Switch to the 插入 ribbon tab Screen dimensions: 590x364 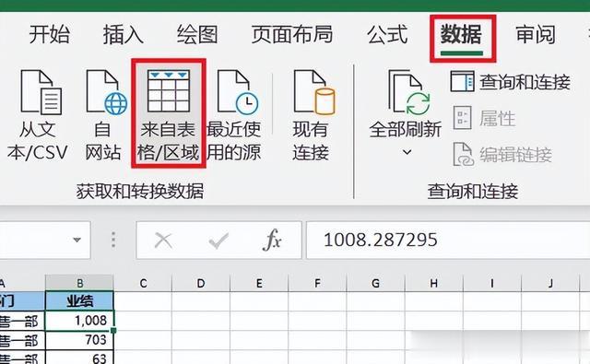pos(123,35)
